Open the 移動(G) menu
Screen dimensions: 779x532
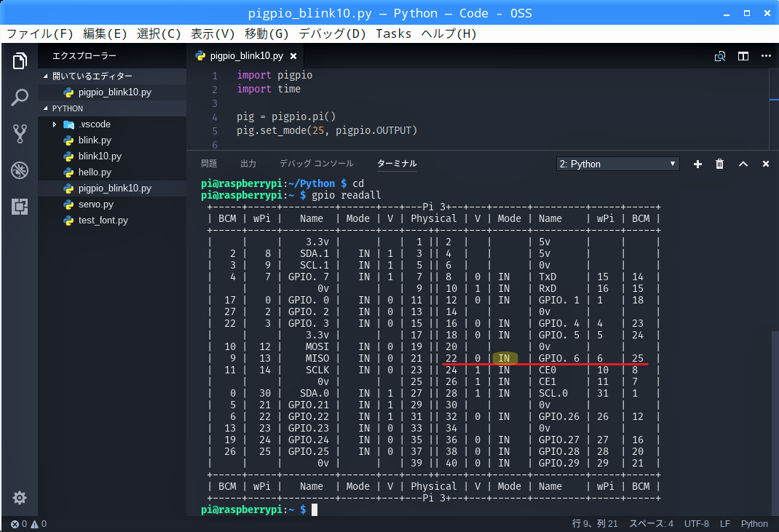pos(266,33)
